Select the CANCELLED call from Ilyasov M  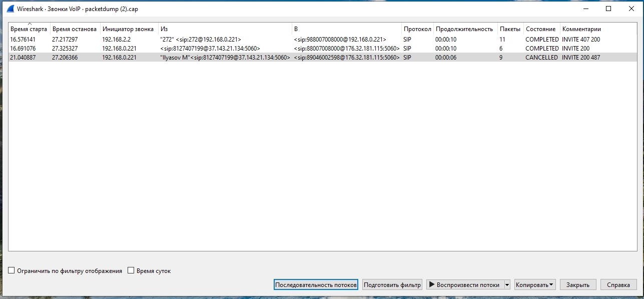click(x=200, y=58)
